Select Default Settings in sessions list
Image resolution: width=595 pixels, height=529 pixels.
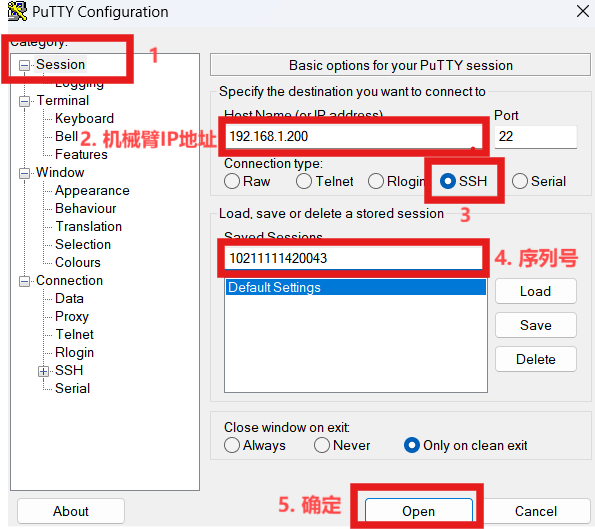[356, 287]
